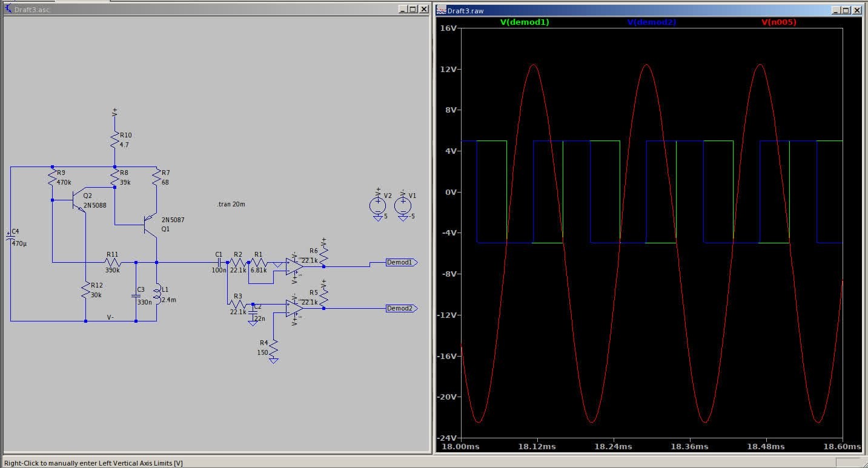The height and width of the screenshot is (468, 868).
Task: Click the R10 4.7 resistor symbol
Action: 114,140
